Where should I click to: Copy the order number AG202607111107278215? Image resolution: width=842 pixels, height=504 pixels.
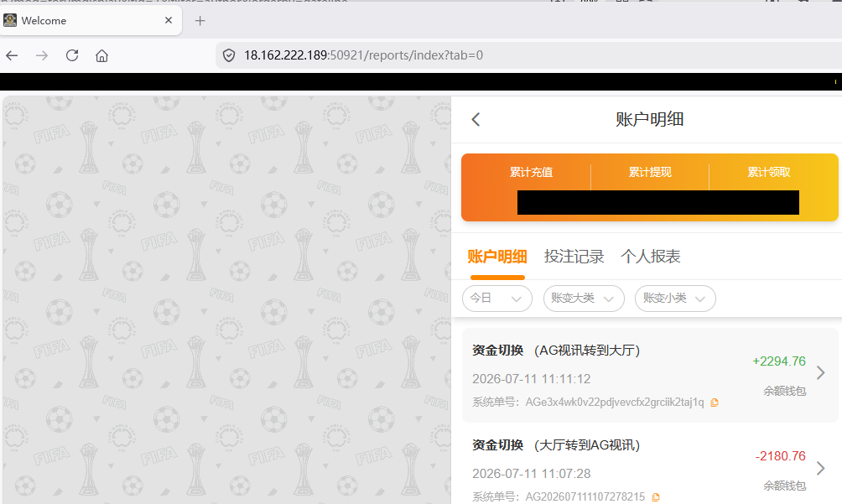(656, 497)
